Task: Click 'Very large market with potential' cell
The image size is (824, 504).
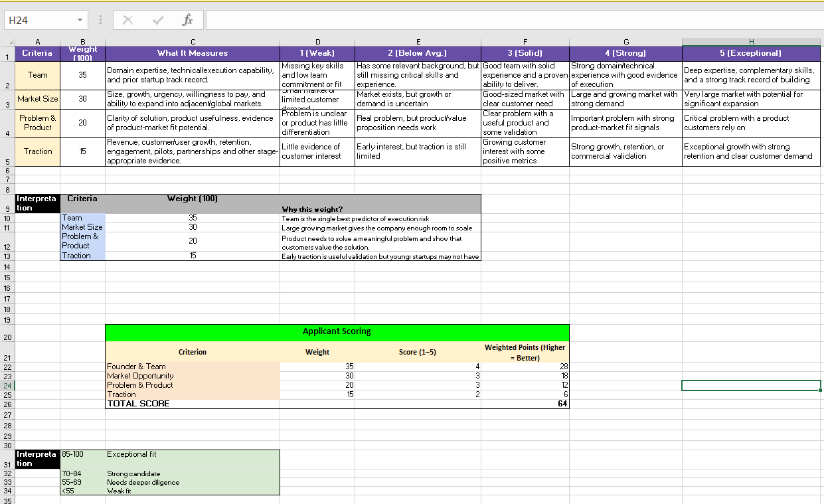Action: click(x=751, y=99)
